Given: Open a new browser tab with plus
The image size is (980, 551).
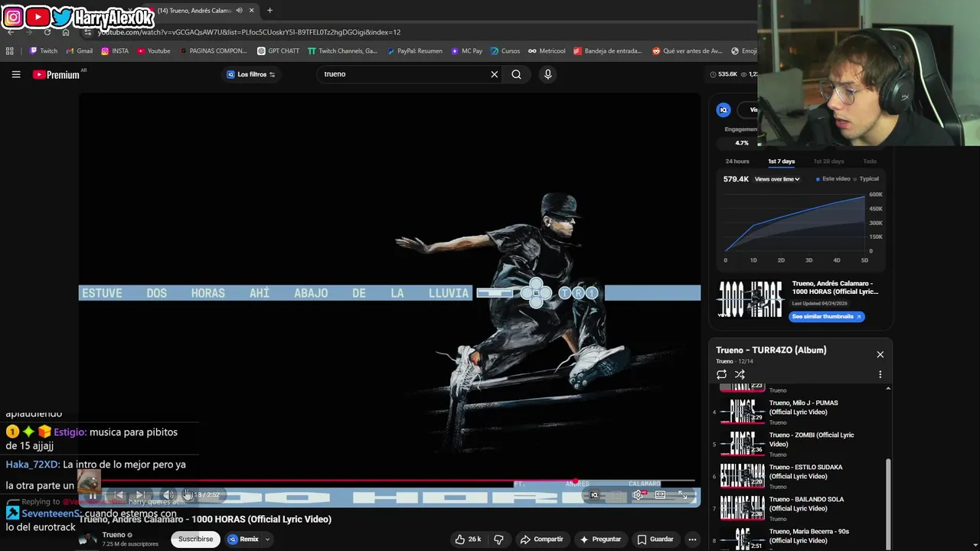Looking at the screenshot, I should 269,11.
